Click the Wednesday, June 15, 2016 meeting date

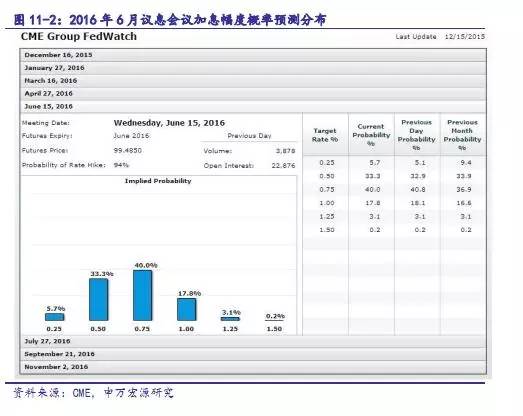click(169, 123)
